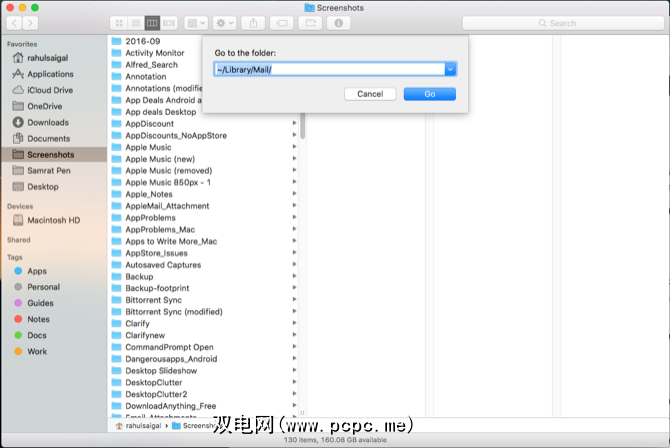
Task: Open Documents in sidebar
Action: pyautogui.click(x=48, y=139)
